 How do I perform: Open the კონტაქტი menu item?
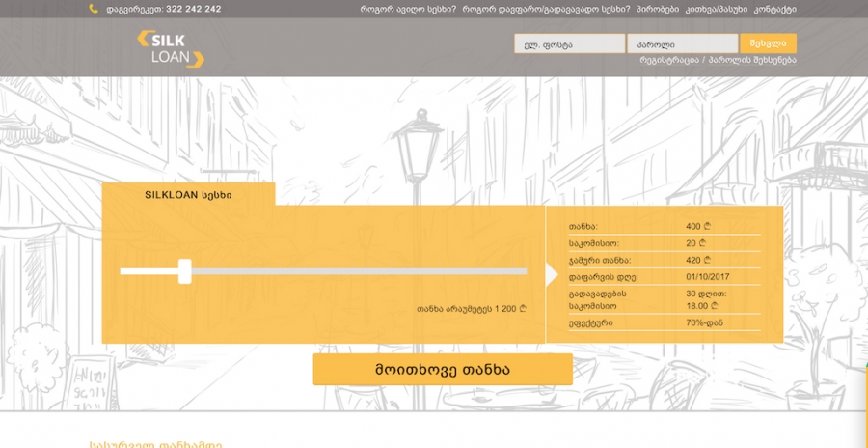775,9
